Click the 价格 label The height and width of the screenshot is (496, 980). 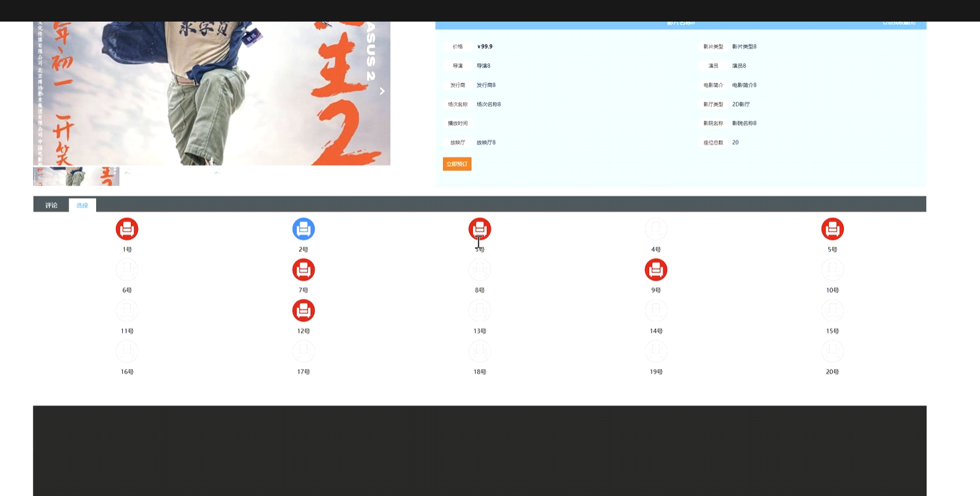(457, 46)
